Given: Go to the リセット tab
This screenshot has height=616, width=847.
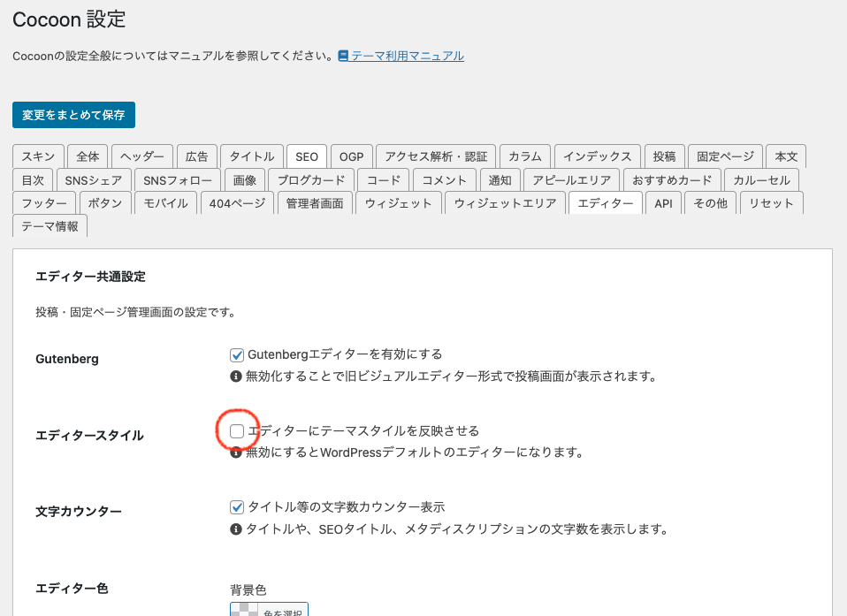Looking at the screenshot, I should [771, 203].
